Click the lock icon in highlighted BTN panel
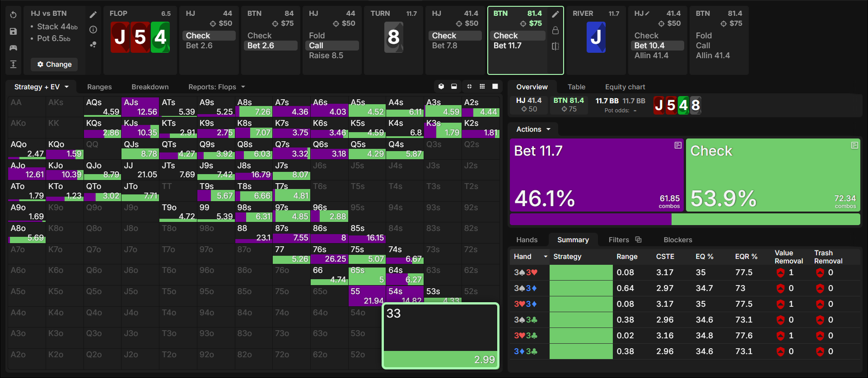 point(555,30)
